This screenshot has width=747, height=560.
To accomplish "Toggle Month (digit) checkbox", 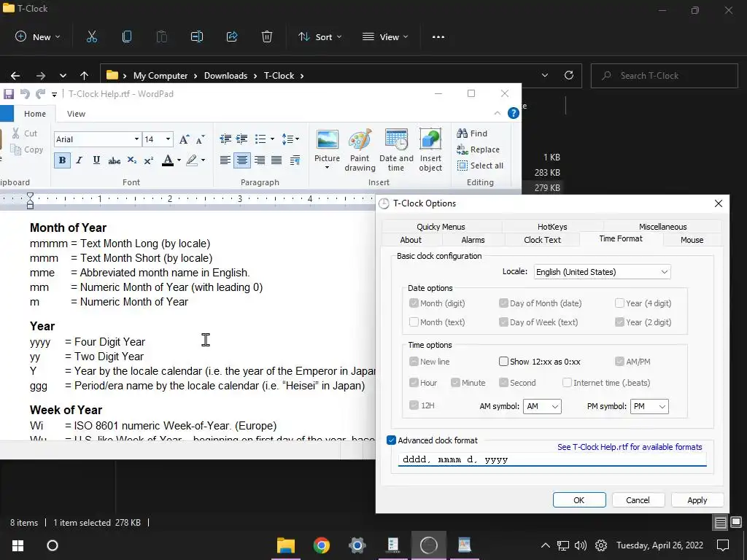I will pyautogui.click(x=414, y=303).
